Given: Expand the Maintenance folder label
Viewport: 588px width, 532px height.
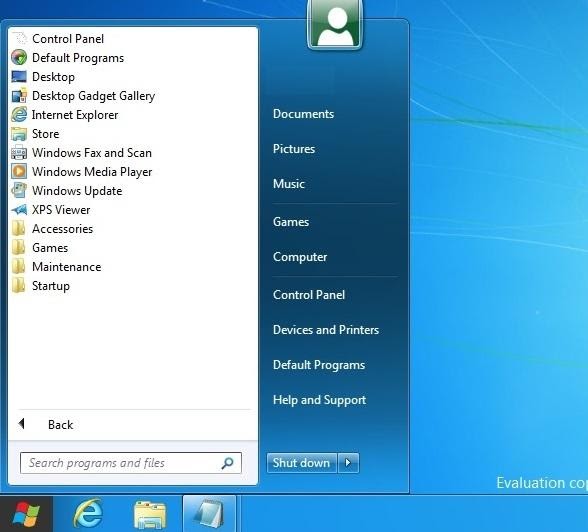Looking at the screenshot, I should (67, 267).
